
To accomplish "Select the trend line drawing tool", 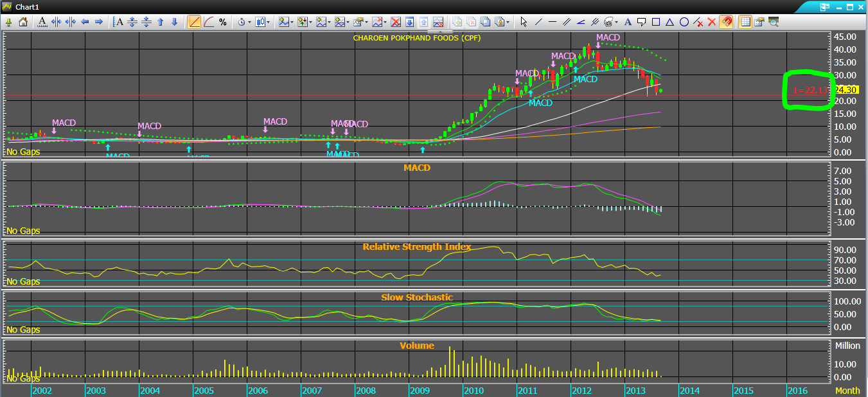I will (x=538, y=22).
